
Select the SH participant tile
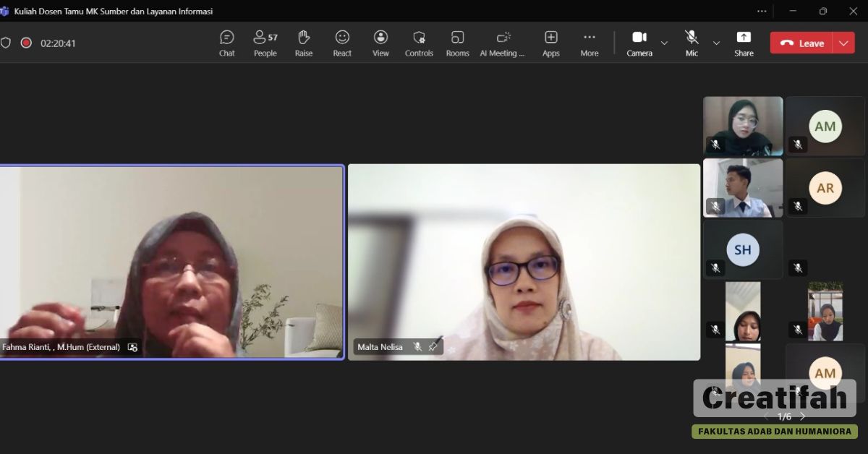(x=743, y=249)
